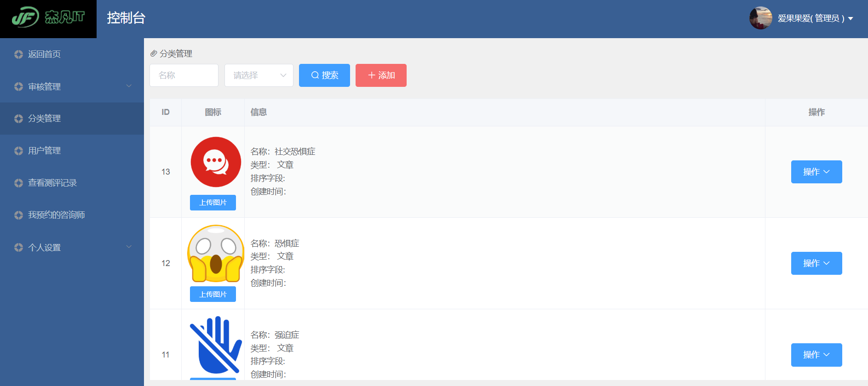This screenshot has width=868, height=386.
Task: Click the 操作 column header
Action: tap(816, 112)
